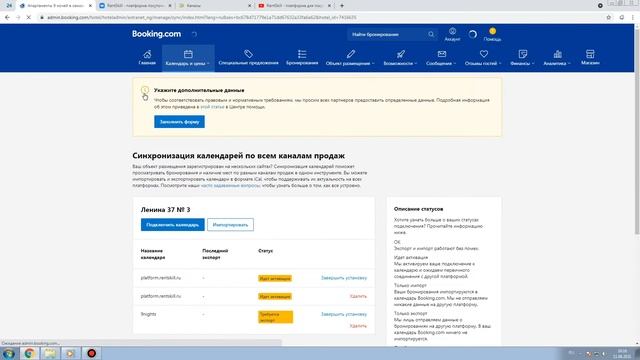Open the 'этой статье' link in notice
The image size is (640, 360).
click(212, 107)
